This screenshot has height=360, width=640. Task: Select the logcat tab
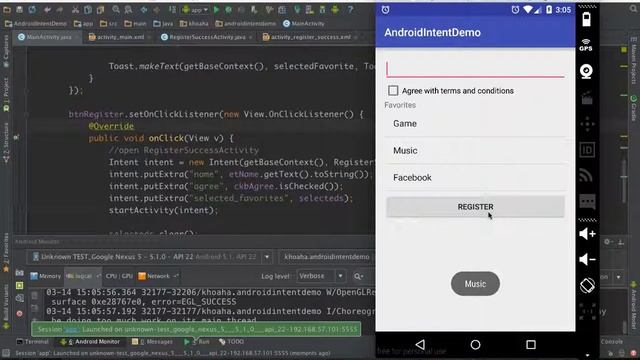82,276
